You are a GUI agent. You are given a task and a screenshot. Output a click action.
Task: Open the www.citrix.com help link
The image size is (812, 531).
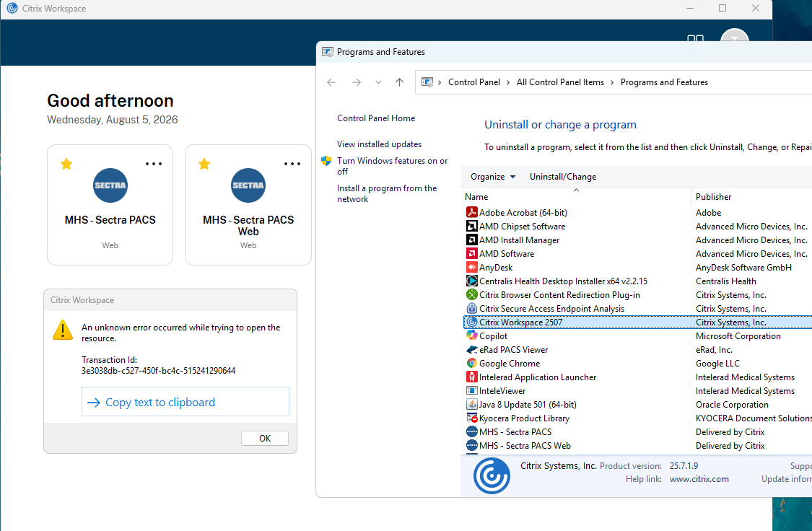(x=699, y=479)
